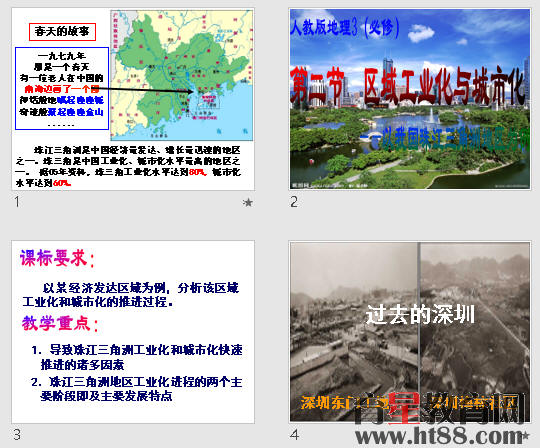Click the 课标要求 heading on slide 3
The width and height of the screenshot is (540, 448).
(x=57, y=258)
